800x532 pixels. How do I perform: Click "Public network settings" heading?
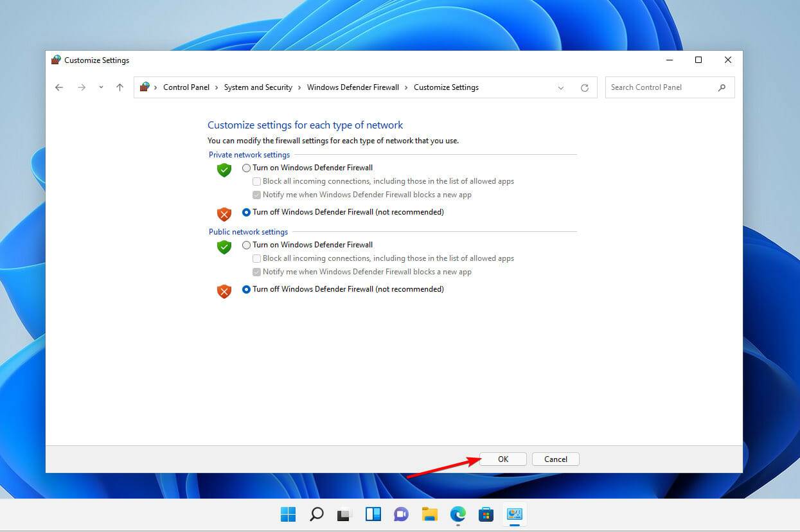(249, 232)
